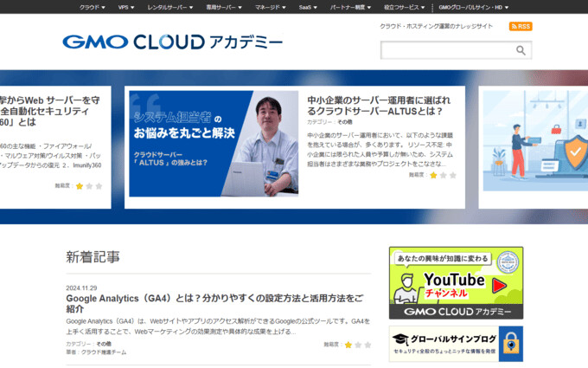Open the SaaS dropdown menu
This screenshot has width=588, height=368.
308,7
